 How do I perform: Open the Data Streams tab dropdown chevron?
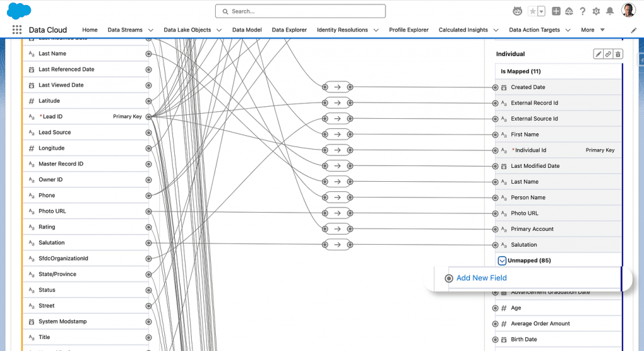[150, 30]
